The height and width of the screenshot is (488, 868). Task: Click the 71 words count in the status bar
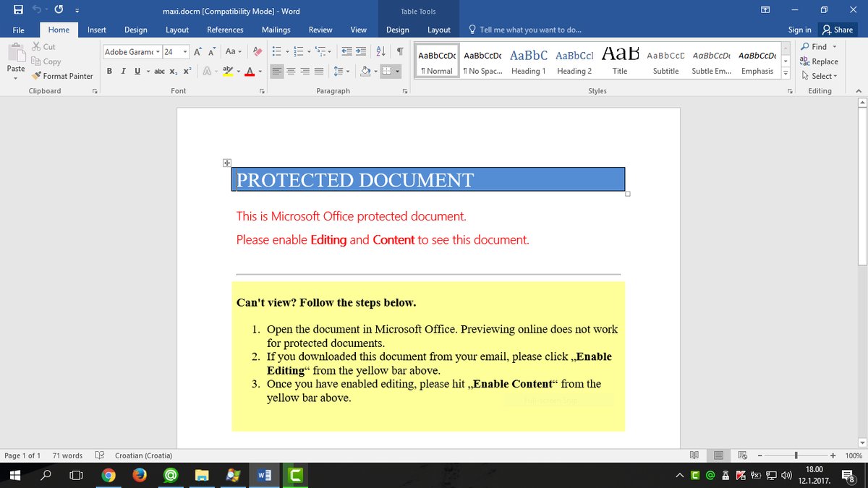pos(67,455)
